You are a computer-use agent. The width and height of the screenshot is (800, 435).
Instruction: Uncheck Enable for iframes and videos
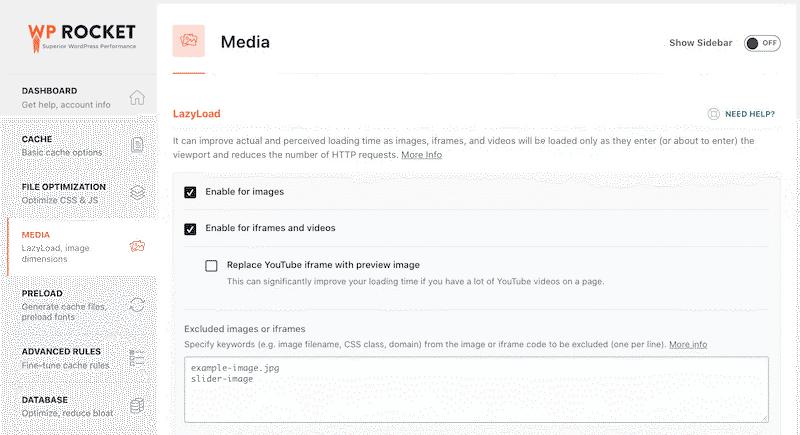pos(190,229)
